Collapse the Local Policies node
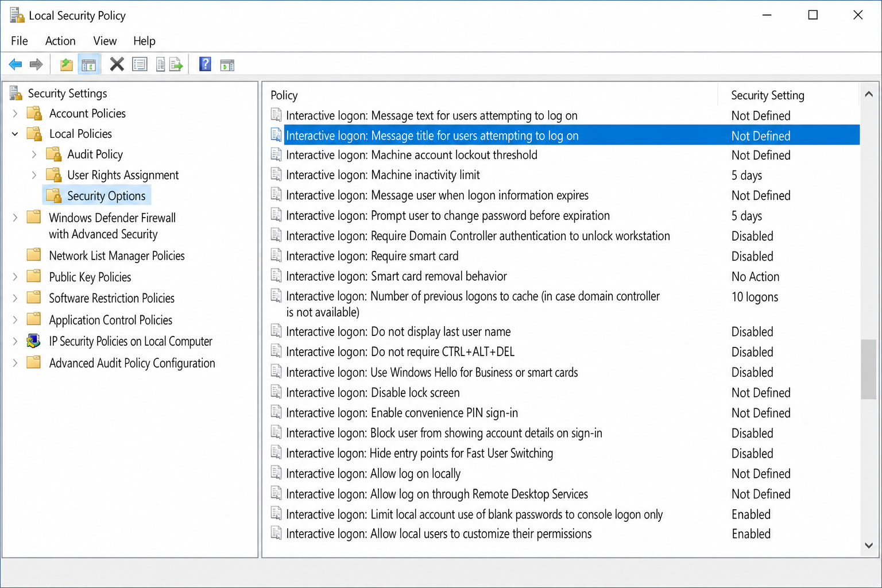The height and width of the screenshot is (588, 882). click(x=15, y=134)
